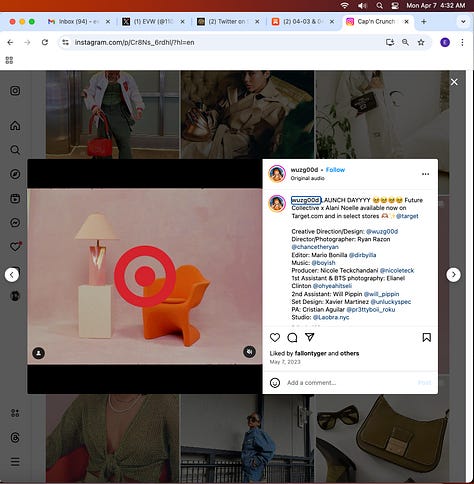The height and width of the screenshot is (484, 474).
Task: Open a new browser tab
Action: [x=424, y=22]
